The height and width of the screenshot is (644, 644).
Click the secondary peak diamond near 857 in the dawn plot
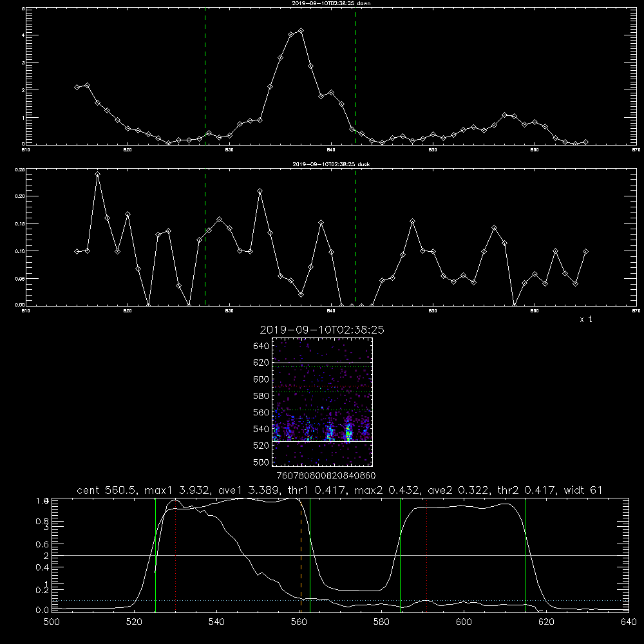pyautogui.click(x=505, y=115)
